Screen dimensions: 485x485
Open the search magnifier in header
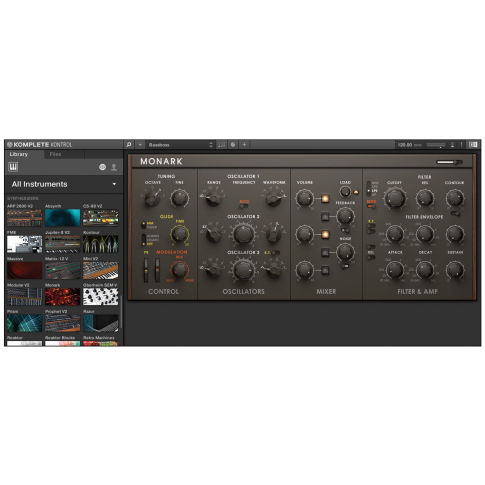click(x=129, y=145)
